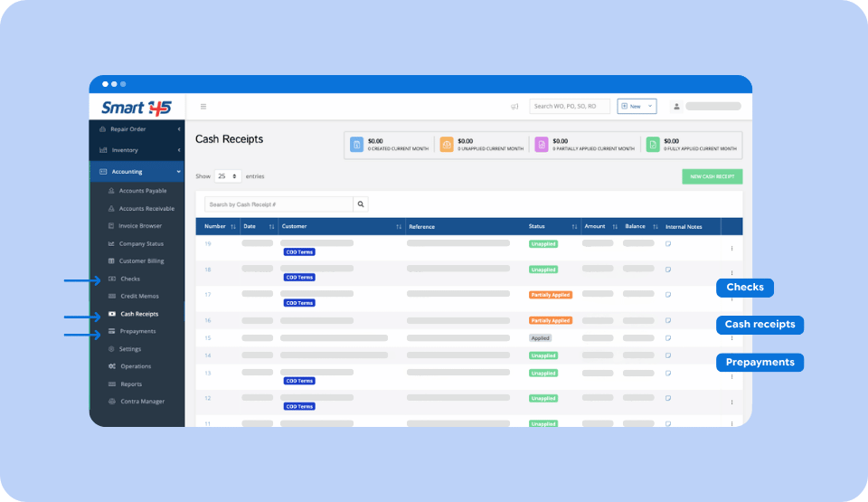Screen dimensions: 868x502
Task: Open internal notes icon for receipt 15
Action: (x=668, y=338)
